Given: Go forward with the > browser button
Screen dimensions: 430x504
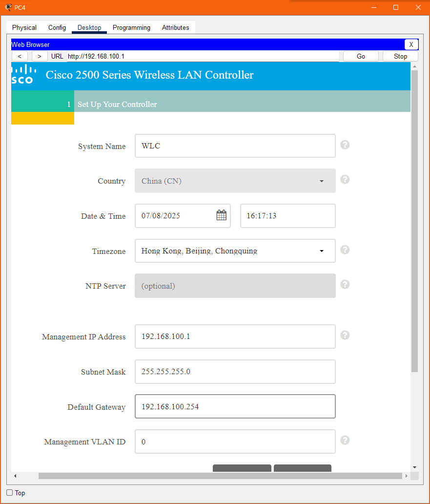Looking at the screenshot, I should [x=40, y=56].
